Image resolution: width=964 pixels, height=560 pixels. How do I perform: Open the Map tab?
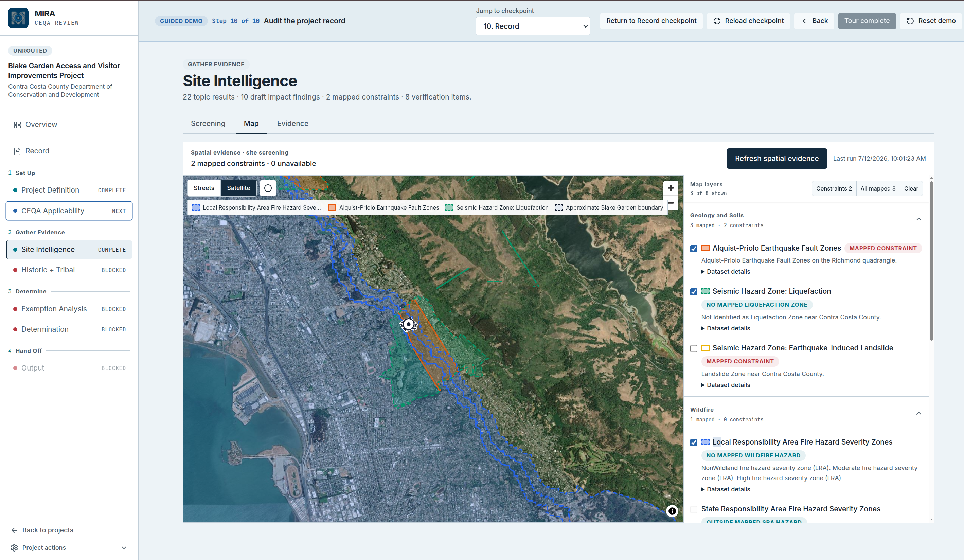(251, 124)
